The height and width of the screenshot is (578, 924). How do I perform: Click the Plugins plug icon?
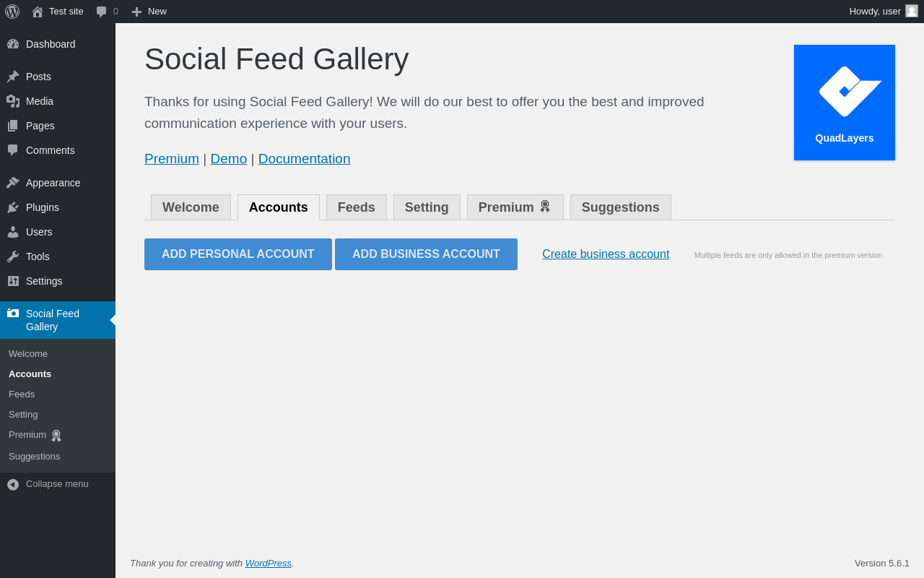click(13, 207)
